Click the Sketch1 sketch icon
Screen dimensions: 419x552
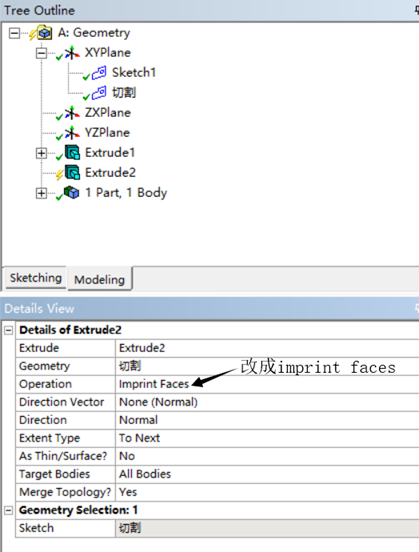[x=99, y=73]
